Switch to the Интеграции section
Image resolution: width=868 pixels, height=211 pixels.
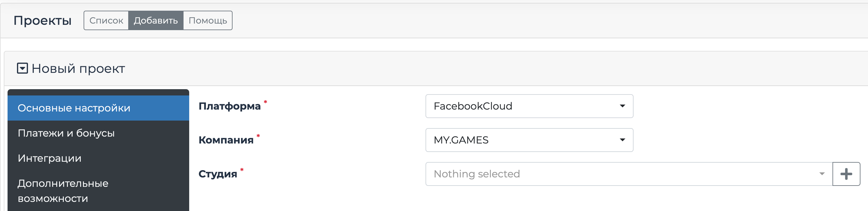(49, 158)
